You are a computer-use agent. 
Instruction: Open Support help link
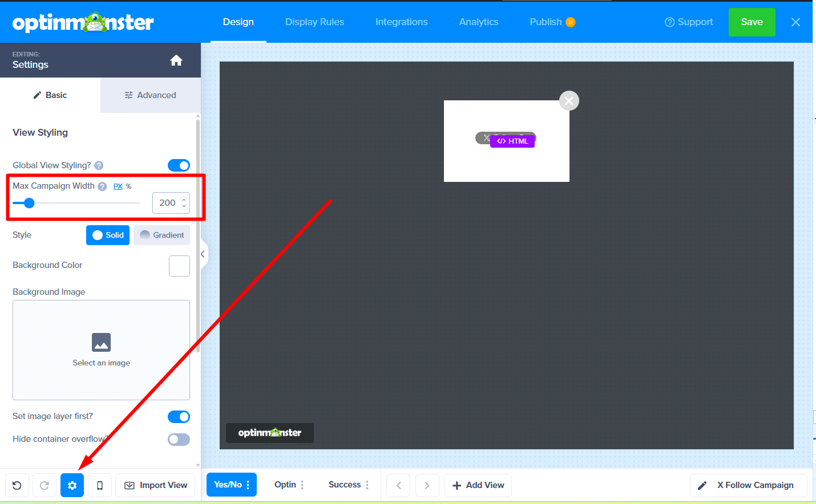coord(689,22)
